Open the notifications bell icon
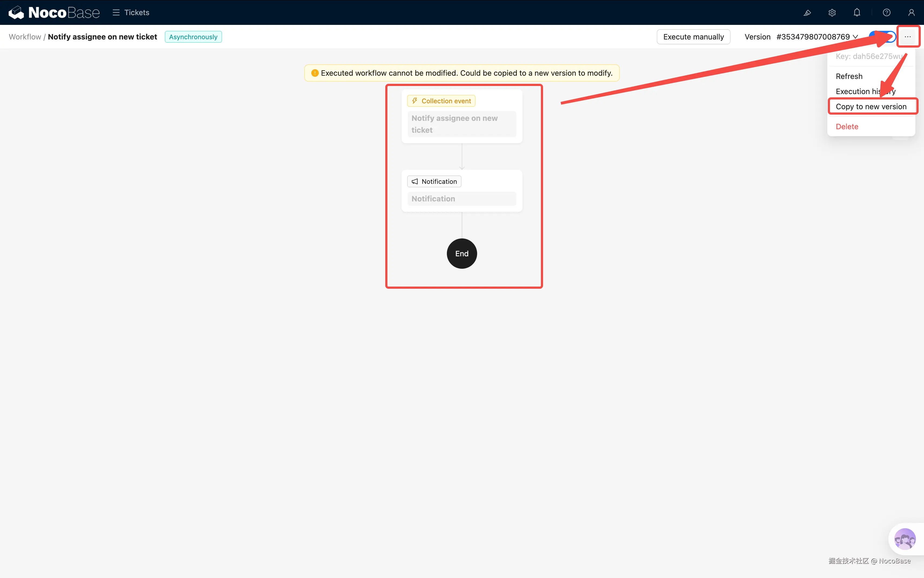The width and height of the screenshot is (924, 578). (857, 13)
